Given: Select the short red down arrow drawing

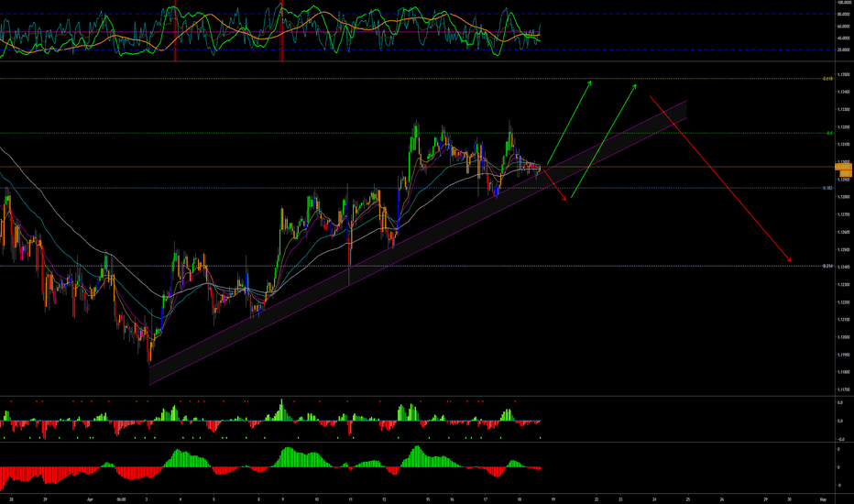Looking at the screenshot, I should (x=555, y=185).
